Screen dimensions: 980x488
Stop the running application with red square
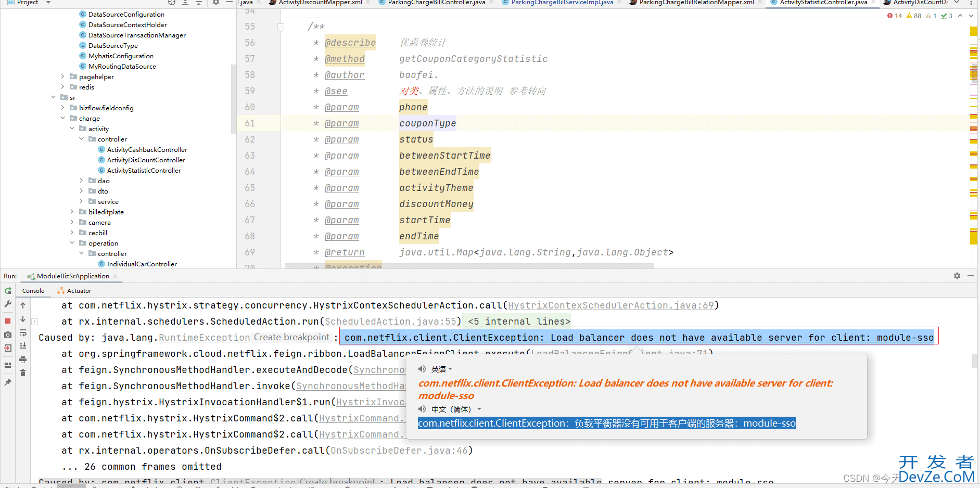point(8,320)
